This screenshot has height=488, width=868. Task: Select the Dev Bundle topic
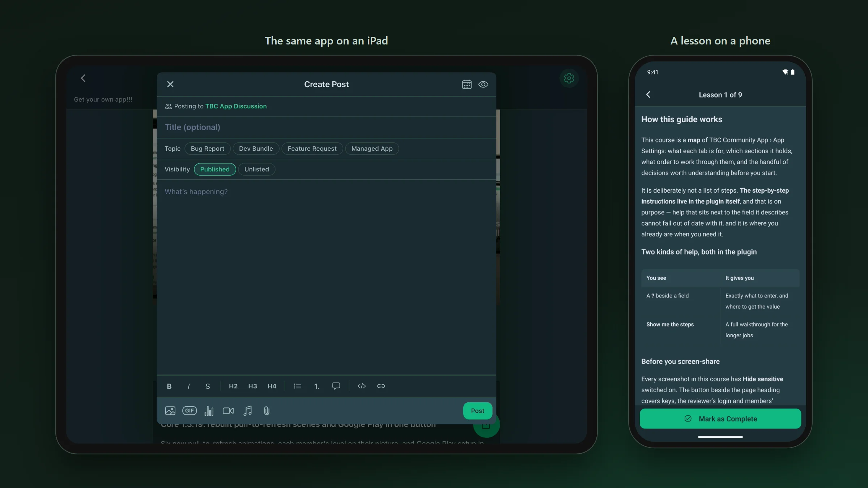click(256, 149)
